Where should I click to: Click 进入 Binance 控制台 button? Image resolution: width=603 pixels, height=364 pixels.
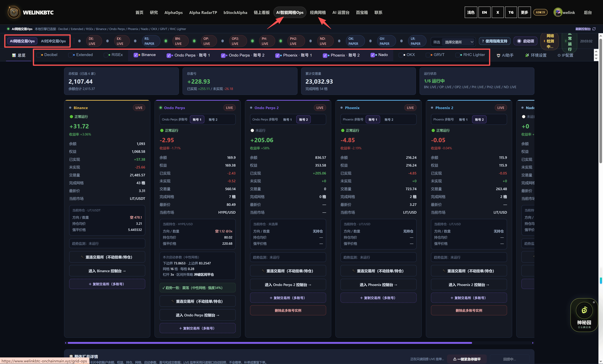[x=107, y=271]
